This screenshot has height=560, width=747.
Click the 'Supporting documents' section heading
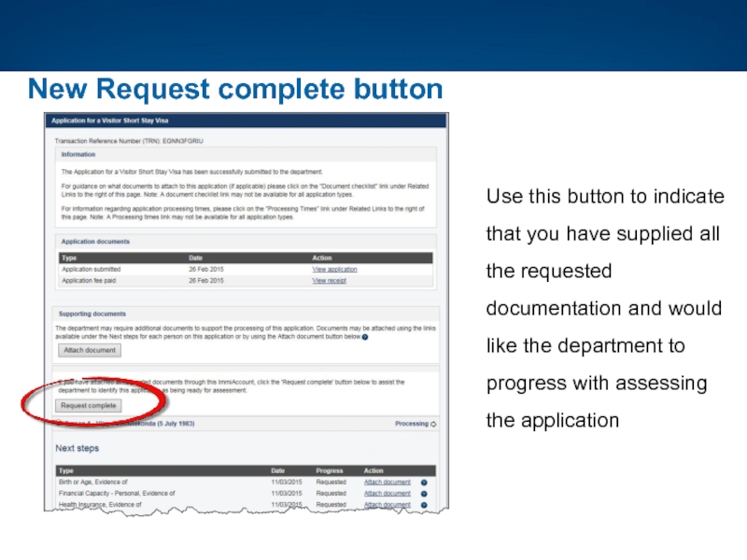(92, 315)
